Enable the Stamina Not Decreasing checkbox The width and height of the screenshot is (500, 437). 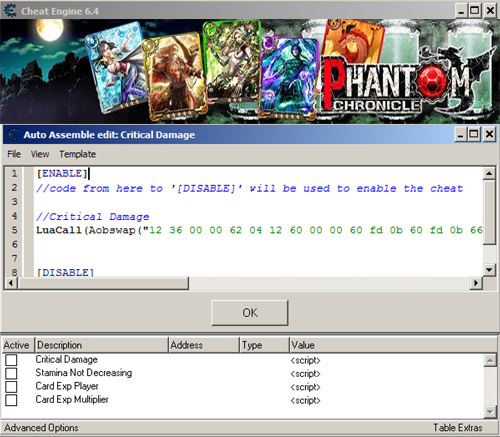11,373
